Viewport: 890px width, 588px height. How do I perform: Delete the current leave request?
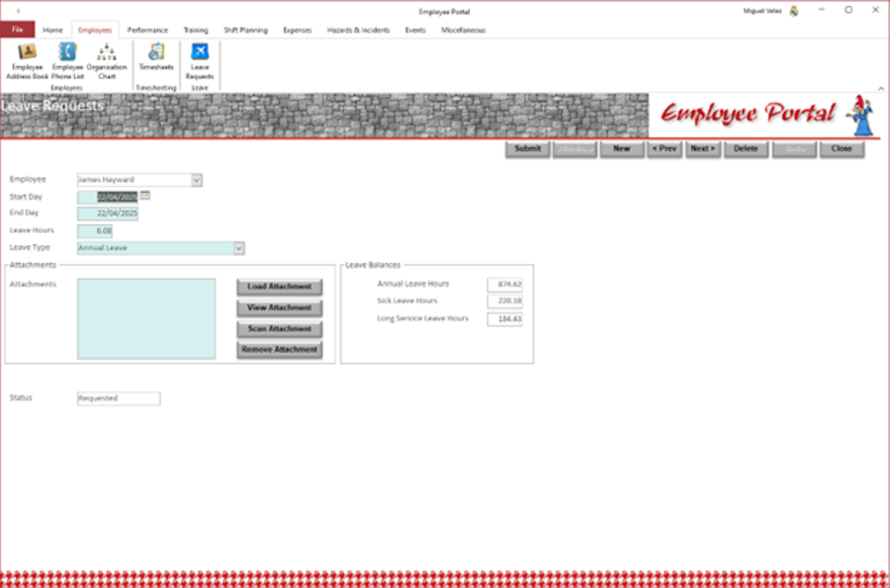(746, 149)
